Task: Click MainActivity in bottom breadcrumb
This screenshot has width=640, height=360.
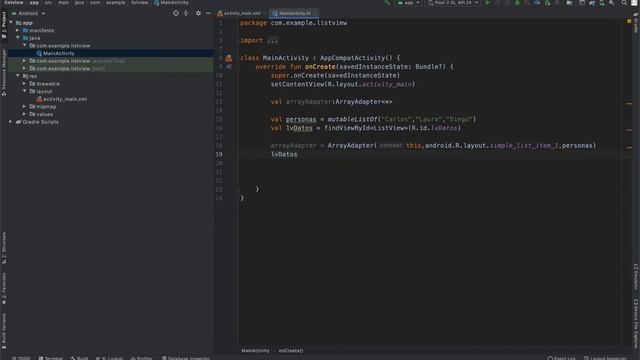Action: click(255, 350)
